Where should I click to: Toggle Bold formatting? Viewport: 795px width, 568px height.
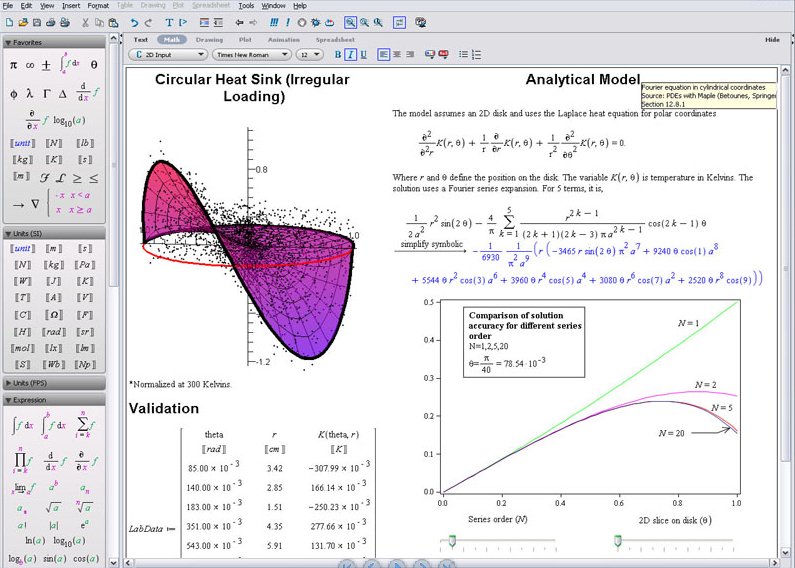click(x=339, y=54)
